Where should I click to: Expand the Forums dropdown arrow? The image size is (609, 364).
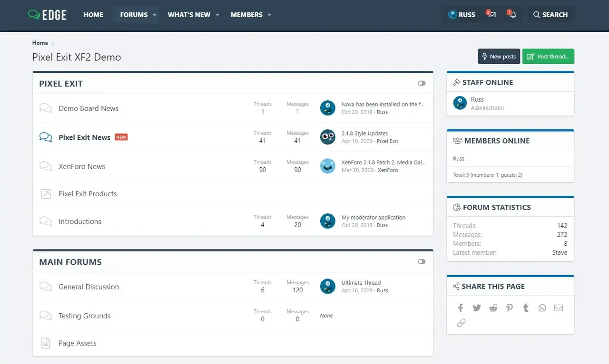[155, 15]
